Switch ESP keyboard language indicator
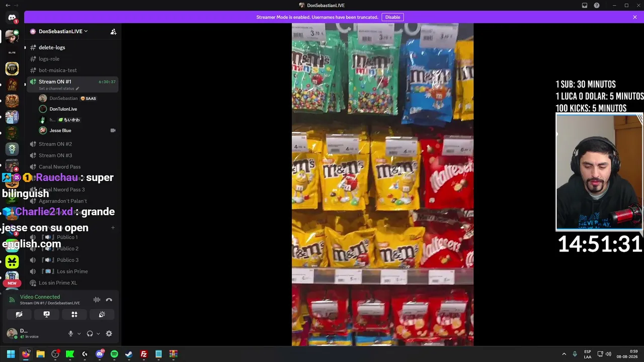 click(x=588, y=354)
